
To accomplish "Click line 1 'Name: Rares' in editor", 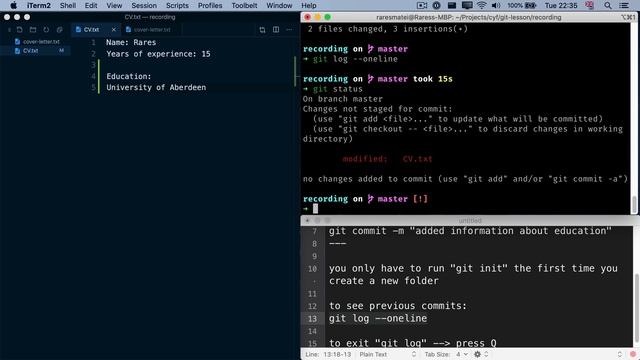I will 131,42.
